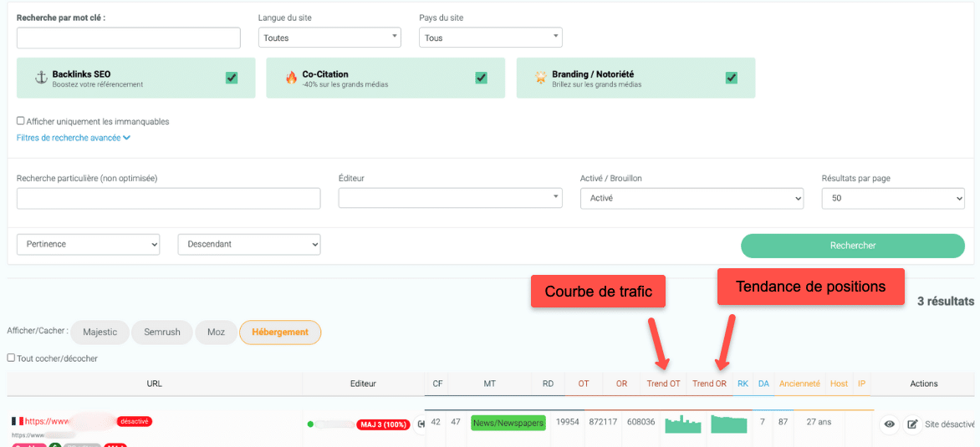980x447 pixels.
Task: Toggle the Majestic columns button
Action: click(x=100, y=333)
